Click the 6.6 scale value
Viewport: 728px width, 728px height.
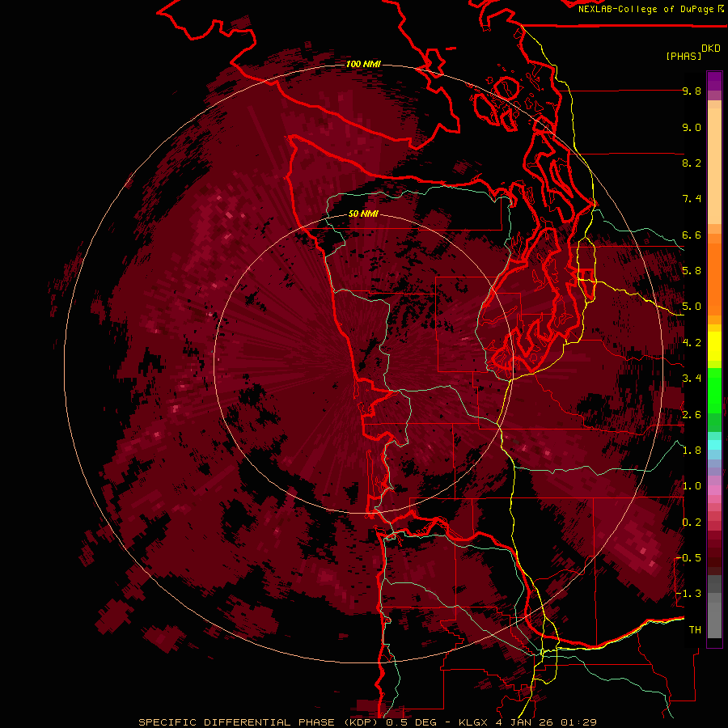click(692, 235)
